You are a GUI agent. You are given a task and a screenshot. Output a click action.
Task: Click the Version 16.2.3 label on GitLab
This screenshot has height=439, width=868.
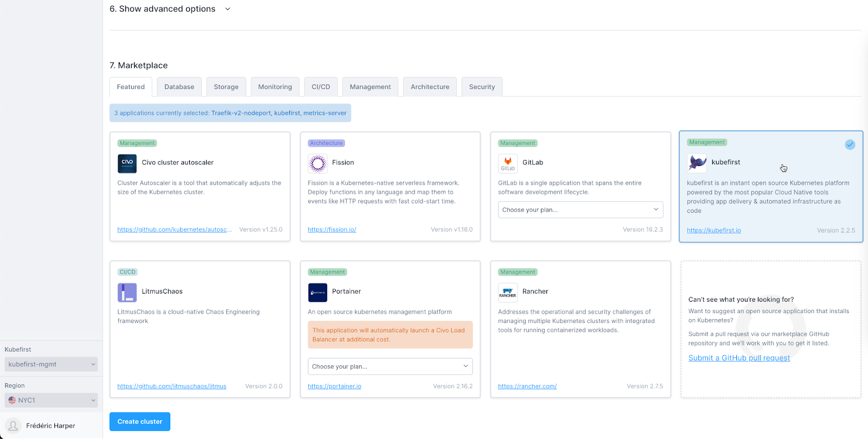[643, 230]
